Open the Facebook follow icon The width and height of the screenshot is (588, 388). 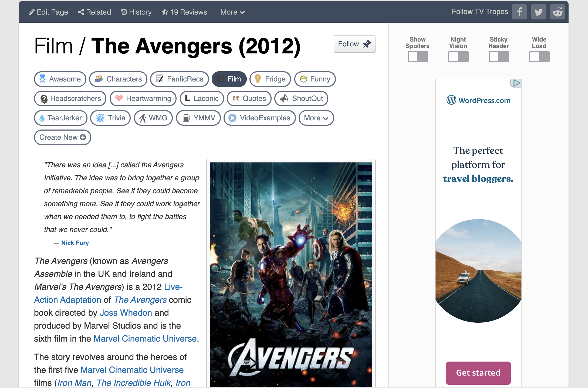pyautogui.click(x=519, y=12)
